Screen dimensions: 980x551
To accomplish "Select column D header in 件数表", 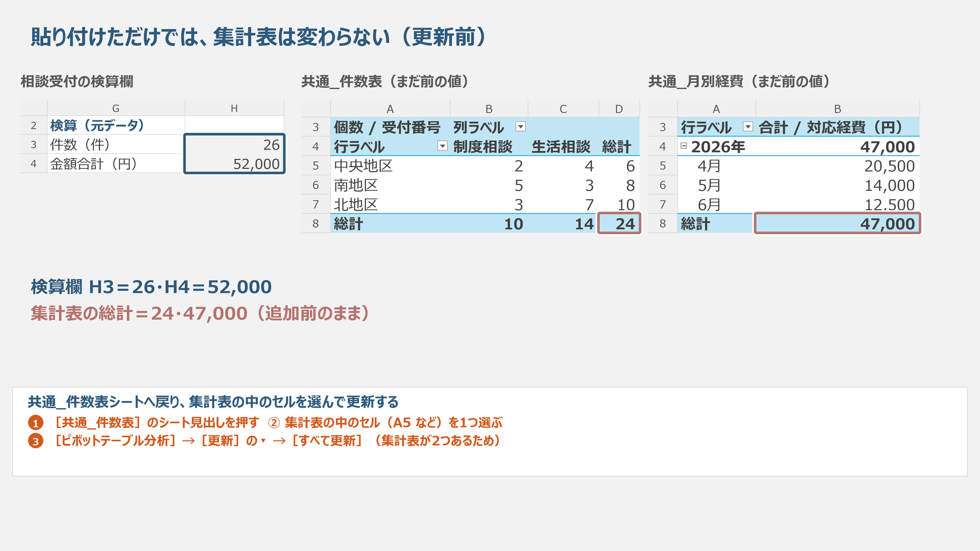I will click(619, 109).
